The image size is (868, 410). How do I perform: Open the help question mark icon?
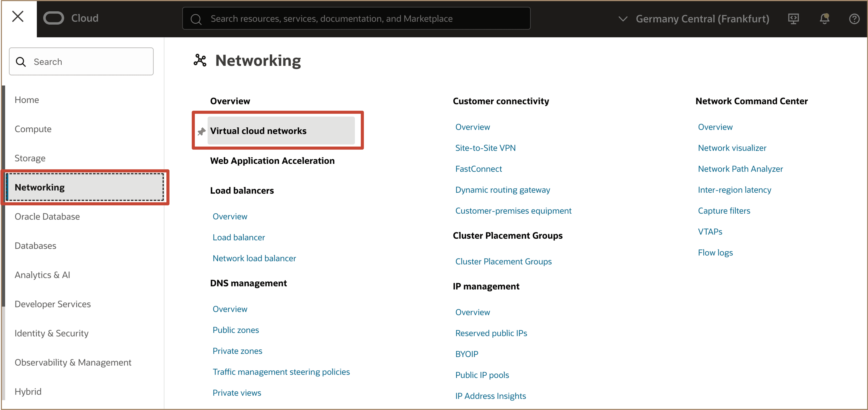pyautogui.click(x=854, y=19)
